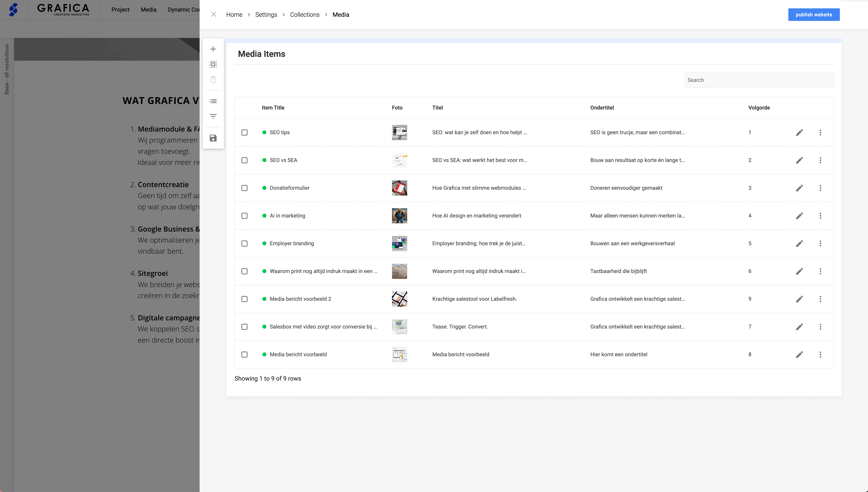Edit SEO tips item with pencil

coord(799,133)
